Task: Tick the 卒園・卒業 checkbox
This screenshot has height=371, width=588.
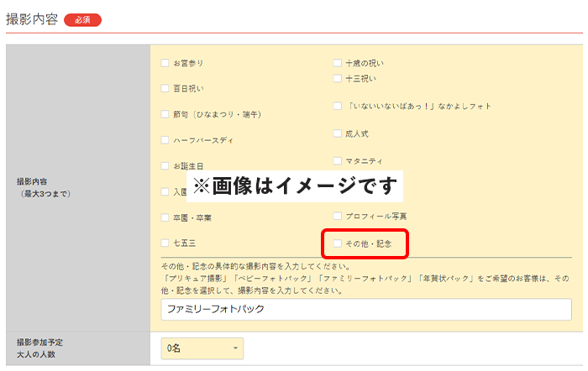Action: tap(165, 217)
